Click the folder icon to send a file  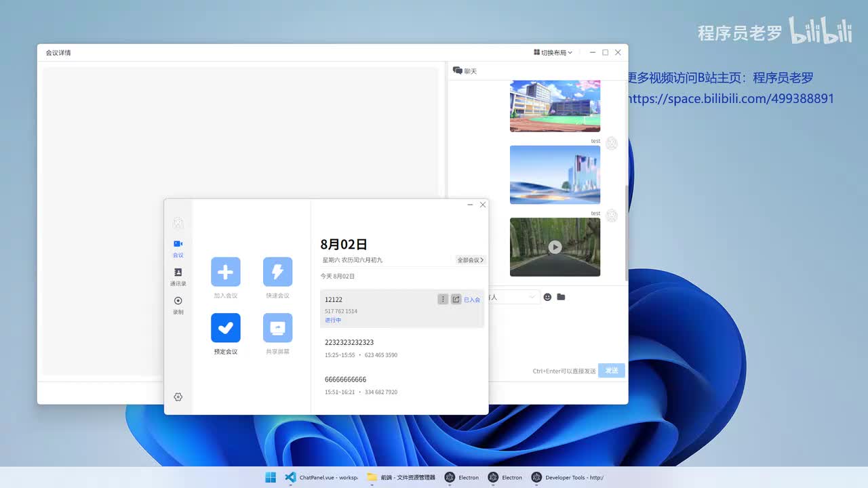pyautogui.click(x=561, y=297)
